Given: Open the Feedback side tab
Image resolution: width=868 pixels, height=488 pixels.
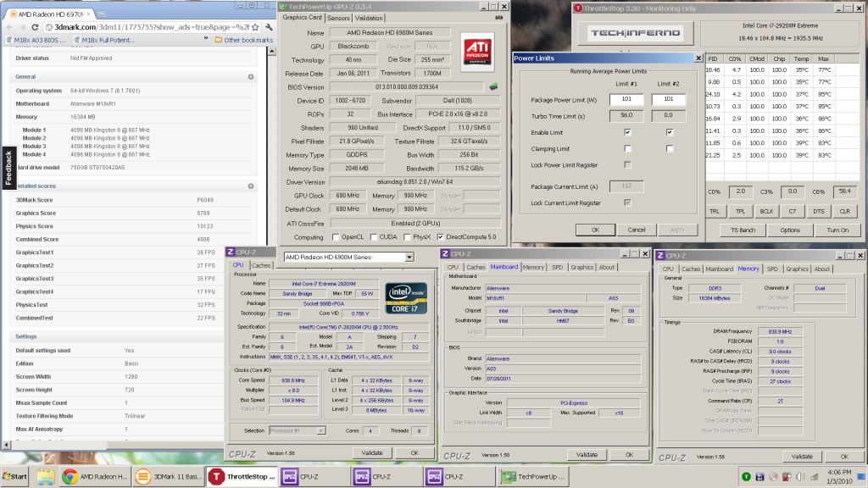Looking at the screenshot, I should click(x=8, y=169).
